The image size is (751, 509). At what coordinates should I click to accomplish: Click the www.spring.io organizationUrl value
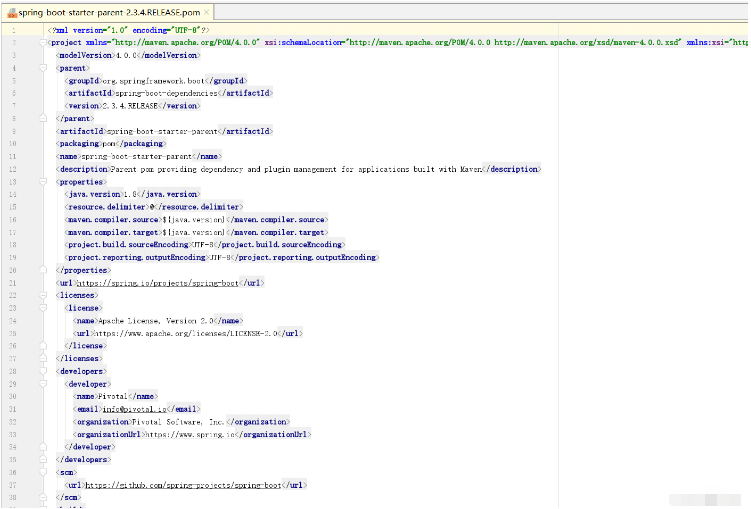190,434
